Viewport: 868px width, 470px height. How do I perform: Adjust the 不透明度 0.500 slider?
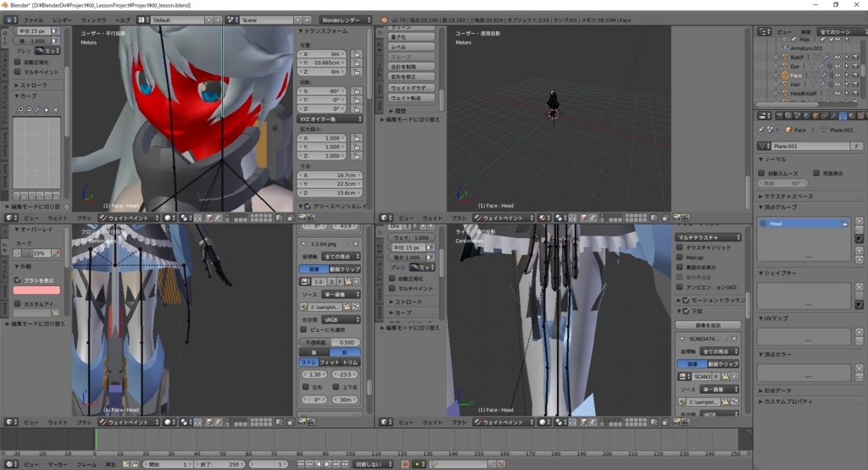[330, 342]
